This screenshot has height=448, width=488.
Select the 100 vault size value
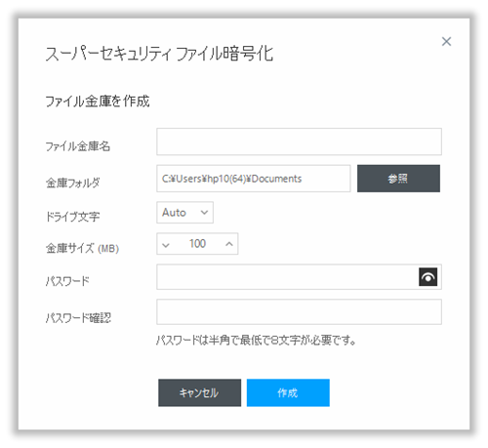pos(197,243)
